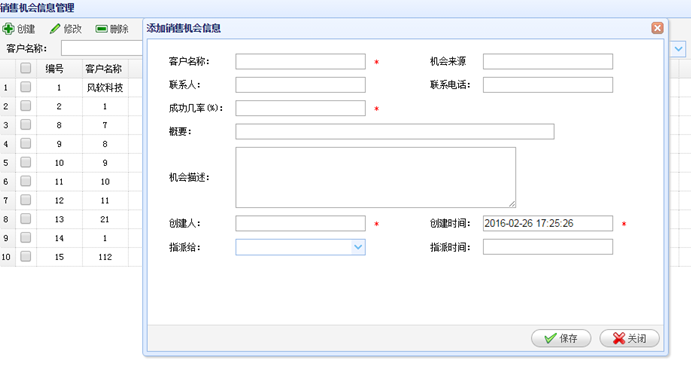Click inside the 机会描述 textarea
The width and height of the screenshot is (691, 371).
point(375,177)
